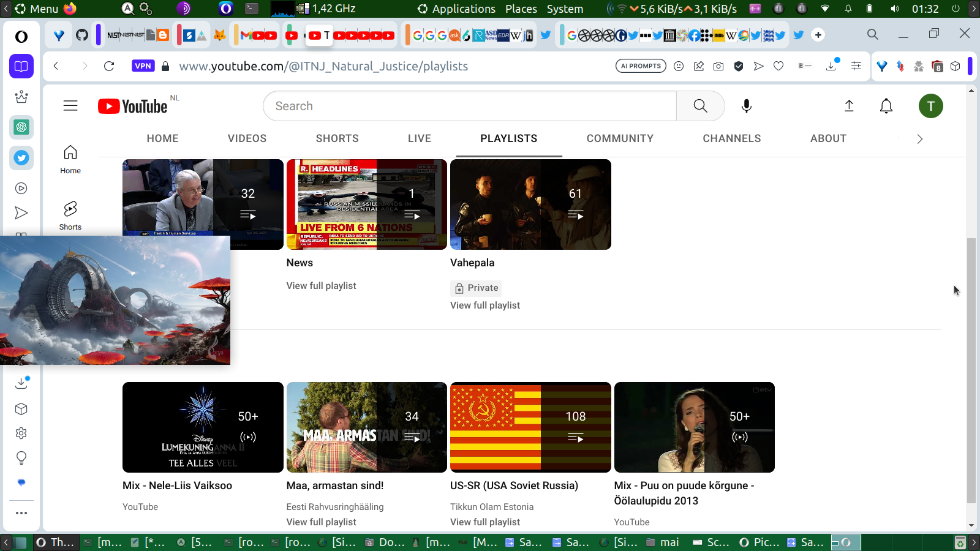Toggle the heart bookmark icon in address bar
The width and height of the screenshot is (980, 551).
pos(778,66)
